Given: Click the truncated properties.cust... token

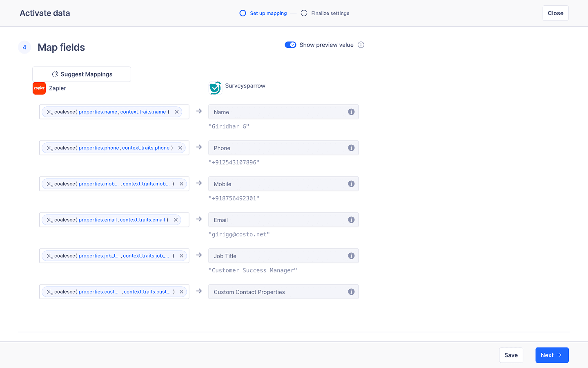Looking at the screenshot, I should 98,292.
